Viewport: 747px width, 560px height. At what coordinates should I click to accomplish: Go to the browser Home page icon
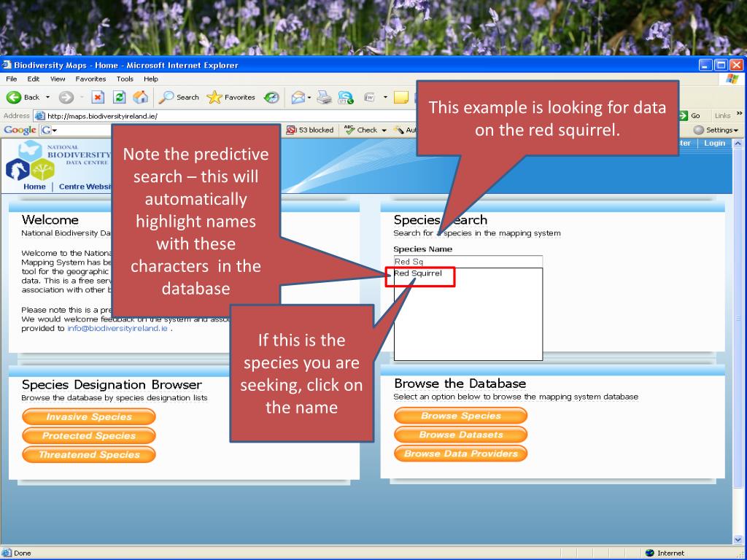140,97
